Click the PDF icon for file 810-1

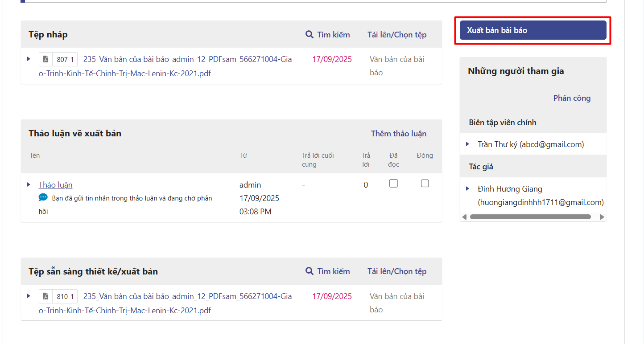[x=45, y=296]
